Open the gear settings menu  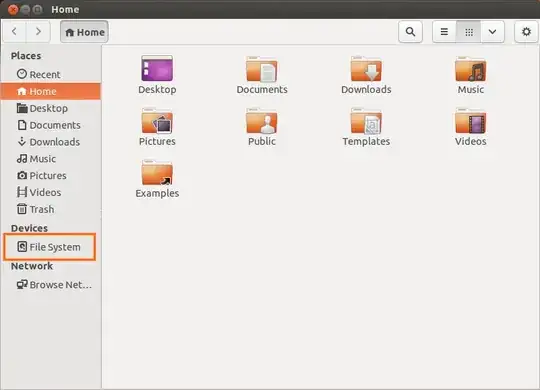[526, 32]
